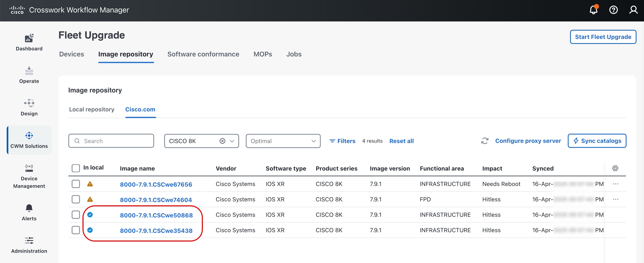644x263 pixels.
Task: Click the '4 results' count text
Action: click(372, 141)
